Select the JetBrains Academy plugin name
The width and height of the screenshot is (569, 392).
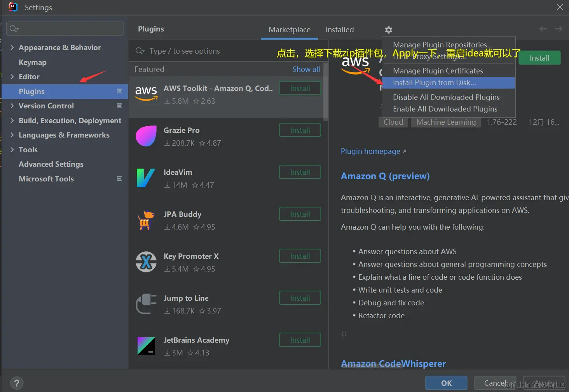tap(196, 340)
